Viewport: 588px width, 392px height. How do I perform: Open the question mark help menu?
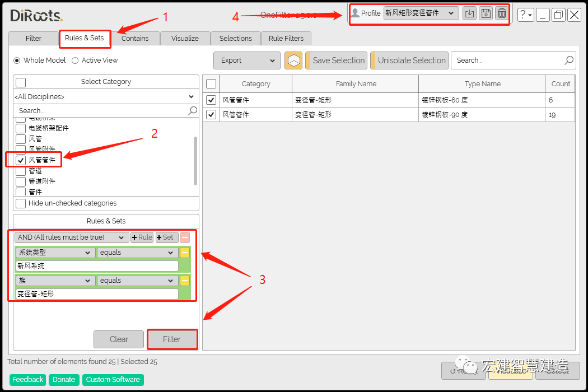click(x=525, y=15)
